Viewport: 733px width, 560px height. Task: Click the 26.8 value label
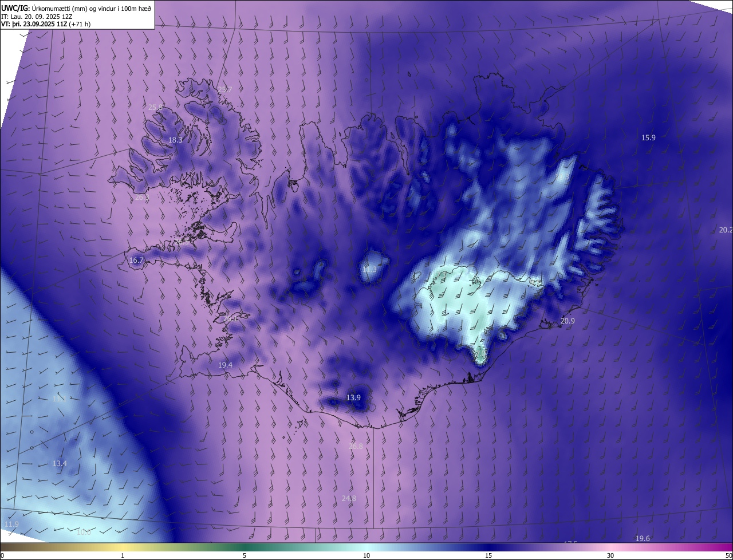tap(356, 446)
